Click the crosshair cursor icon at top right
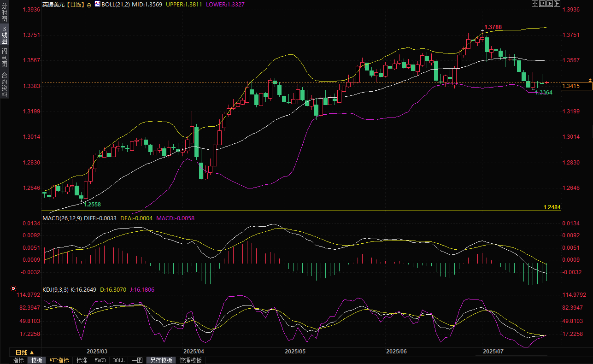Viewport: 593px width, 364px height. 535,4
